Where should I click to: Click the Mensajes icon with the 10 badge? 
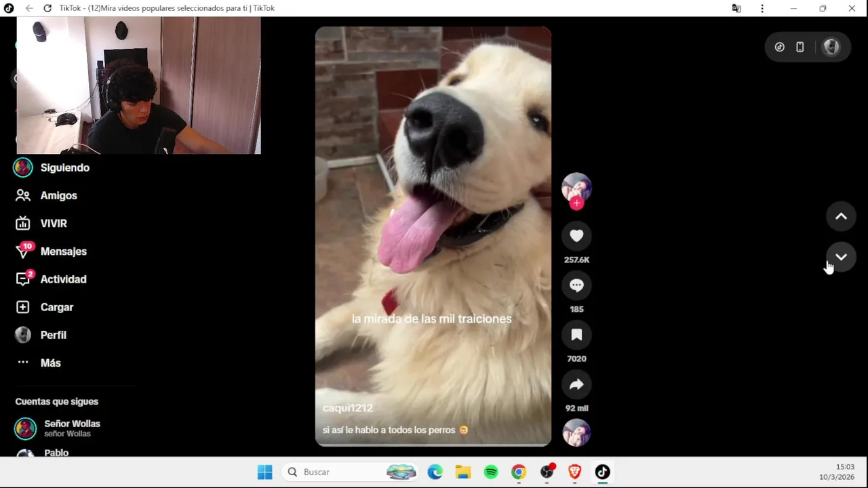23,251
